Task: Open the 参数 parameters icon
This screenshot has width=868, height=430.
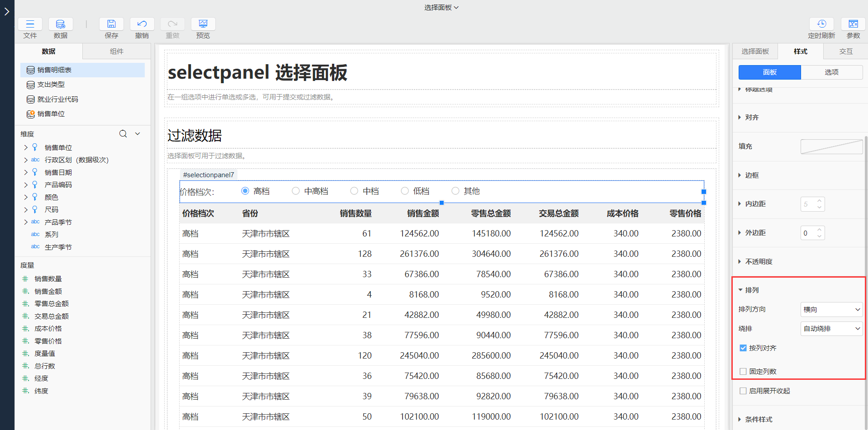Action: click(x=853, y=24)
